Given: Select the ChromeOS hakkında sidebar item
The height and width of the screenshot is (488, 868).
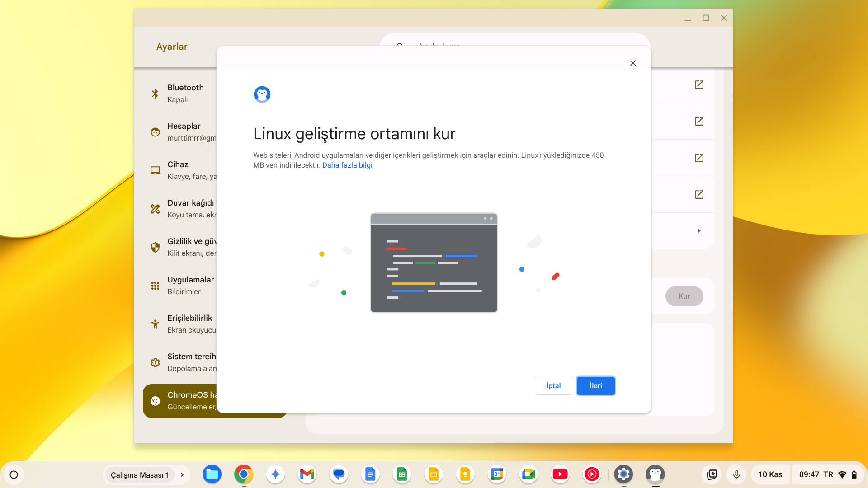Looking at the screenshot, I should 181,401.
